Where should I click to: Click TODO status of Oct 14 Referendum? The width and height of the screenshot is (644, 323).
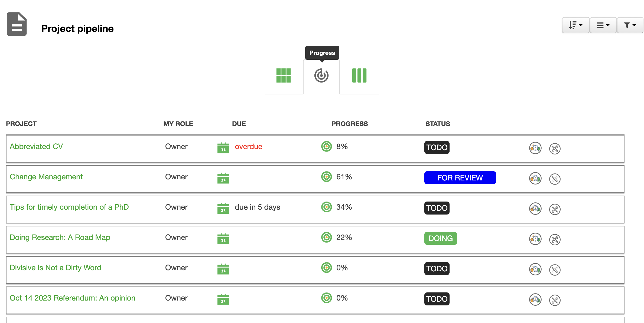tap(437, 299)
